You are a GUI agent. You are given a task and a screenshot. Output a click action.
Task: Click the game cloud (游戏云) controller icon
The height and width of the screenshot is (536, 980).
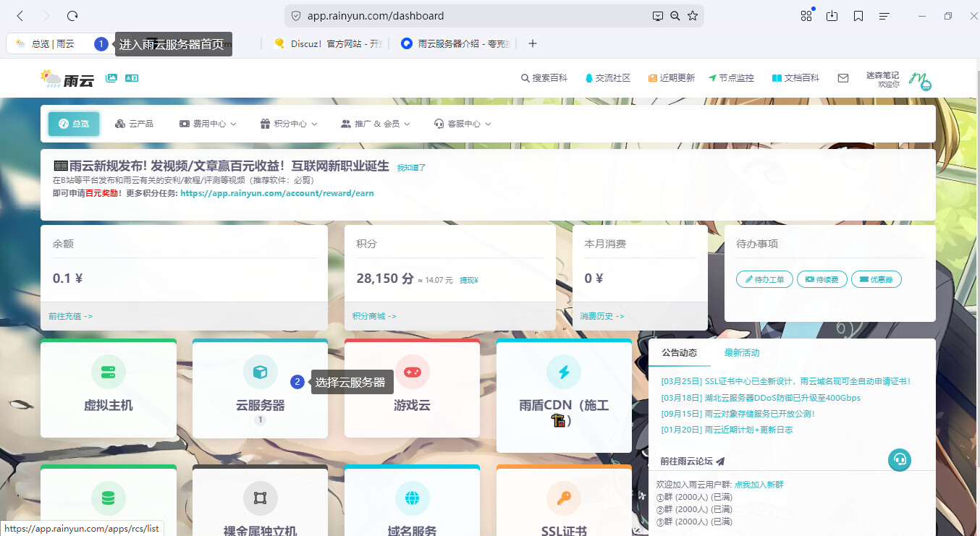point(412,372)
